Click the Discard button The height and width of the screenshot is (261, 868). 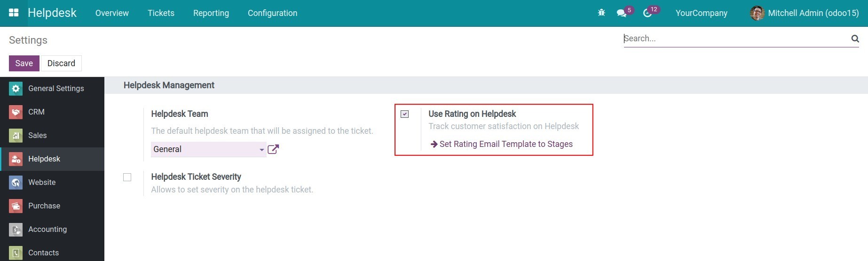point(61,63)
